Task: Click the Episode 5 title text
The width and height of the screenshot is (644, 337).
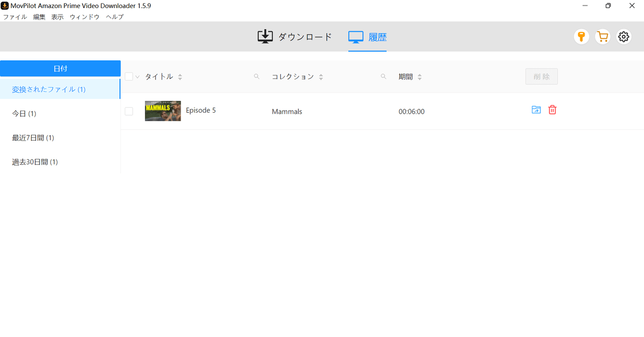Action: (201, 110)
